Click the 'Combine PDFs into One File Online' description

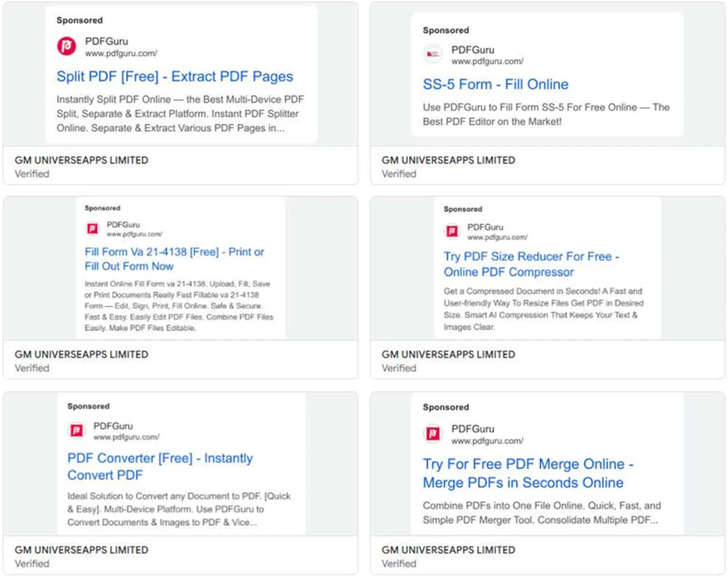tap(541, 513)
